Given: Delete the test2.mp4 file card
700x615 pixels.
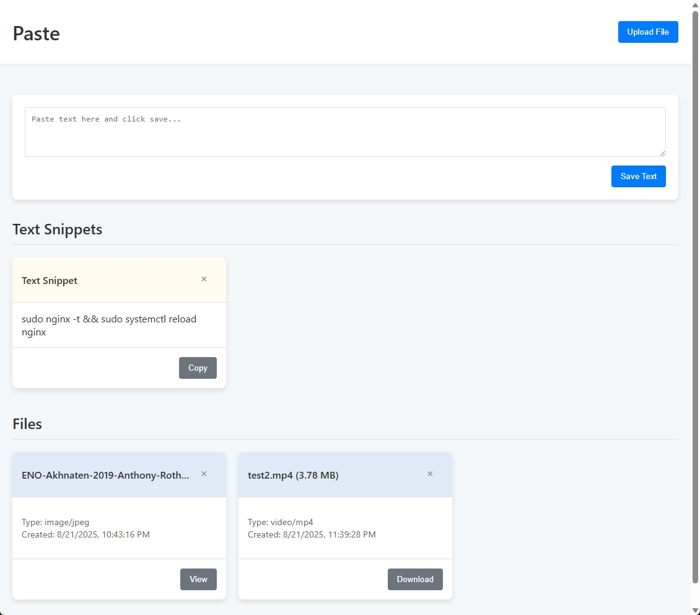Looking at the screenshot, I should pyautogui.click(x=430, y=474).
